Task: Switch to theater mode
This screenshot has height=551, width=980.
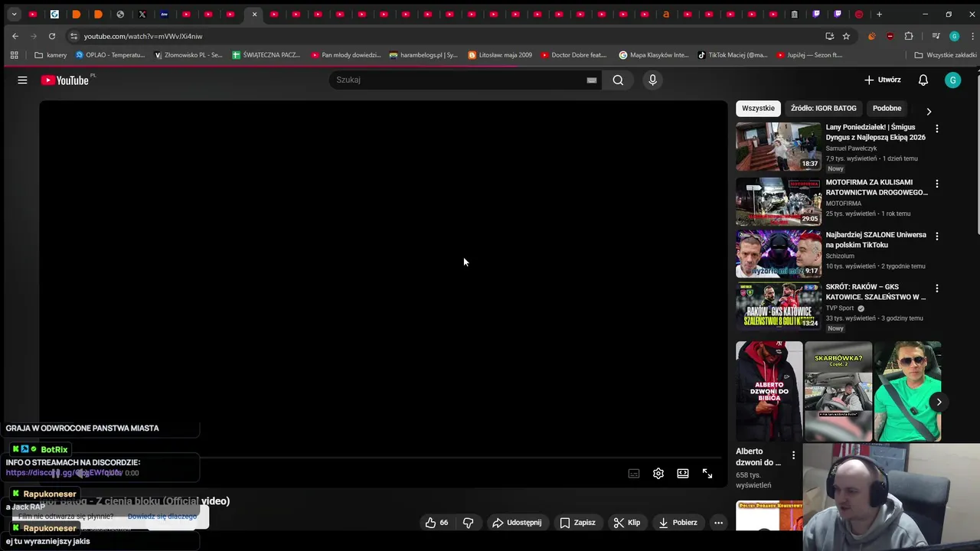Action: (683, 474)
